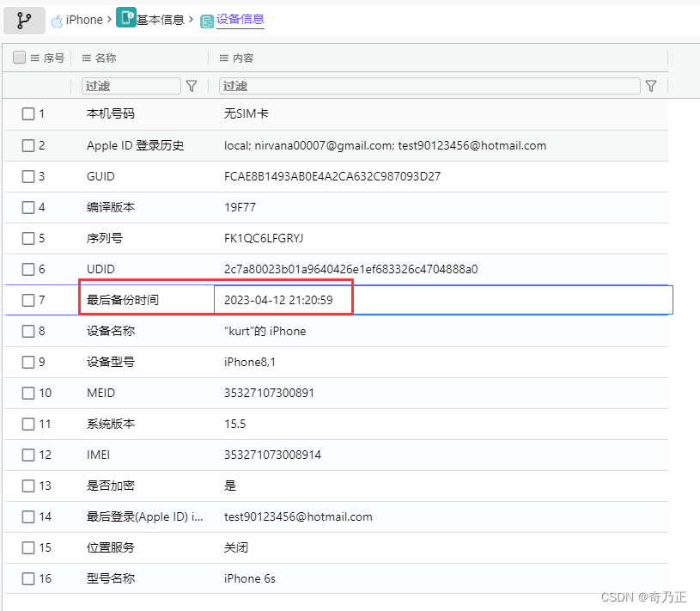
Task: Check the box for row 4 编译版本
Action: coord(28,207)
